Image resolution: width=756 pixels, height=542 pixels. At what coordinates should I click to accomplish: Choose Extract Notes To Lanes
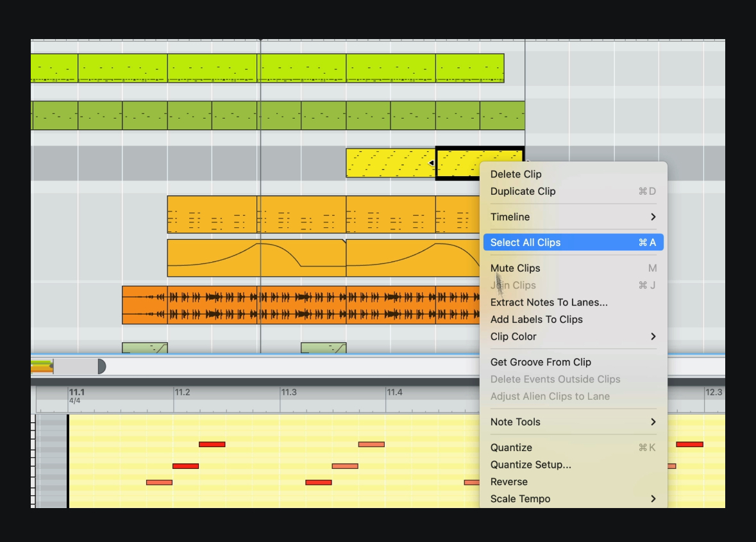tap(573, 302)
